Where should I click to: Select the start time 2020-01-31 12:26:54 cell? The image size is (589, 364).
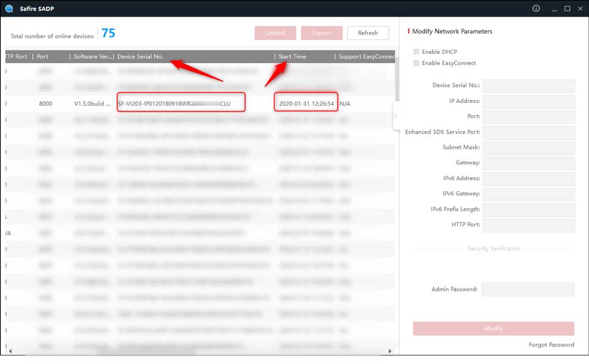pos(306,104)
